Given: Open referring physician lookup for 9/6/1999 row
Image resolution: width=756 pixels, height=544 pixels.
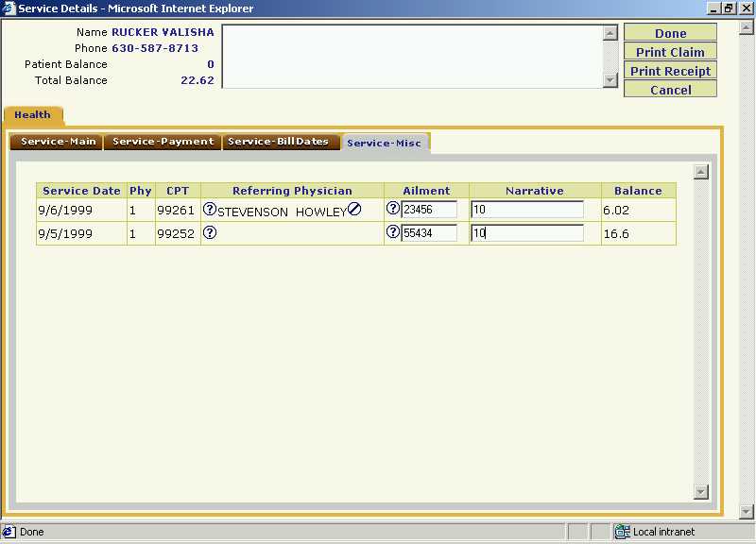Looking at the screenshot, I should tap(209, 209).
